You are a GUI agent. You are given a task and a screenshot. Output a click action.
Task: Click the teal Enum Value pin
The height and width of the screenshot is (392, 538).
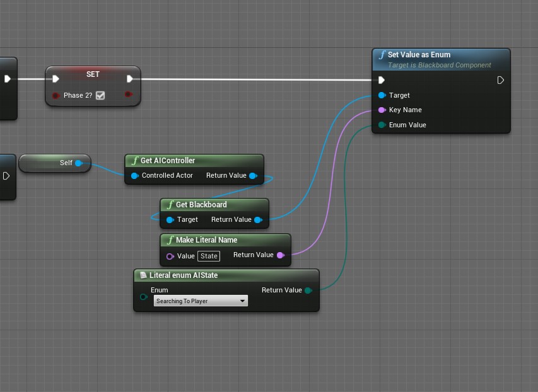pyautogui.click(x=382, y=125)
